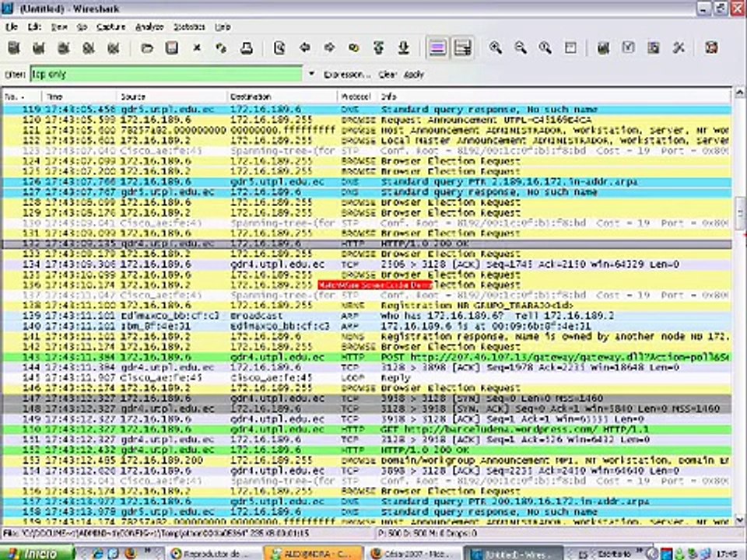Open the Statistics menu
The height and width of the screenshot is (560, 747).
click(x=189, y=27)
